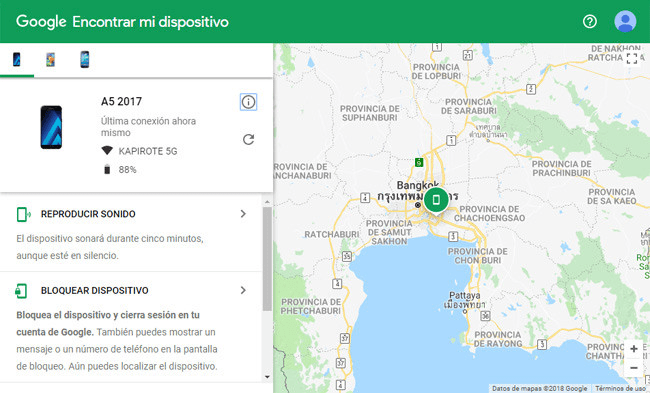Click the Bangkok label on the map
650x393 pixels.
(417, 184)
